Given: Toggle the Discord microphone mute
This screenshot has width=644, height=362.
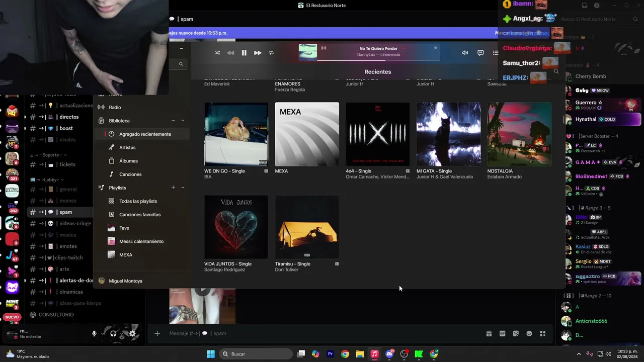Looking at the screenshot, I should [x=94, y=333].
